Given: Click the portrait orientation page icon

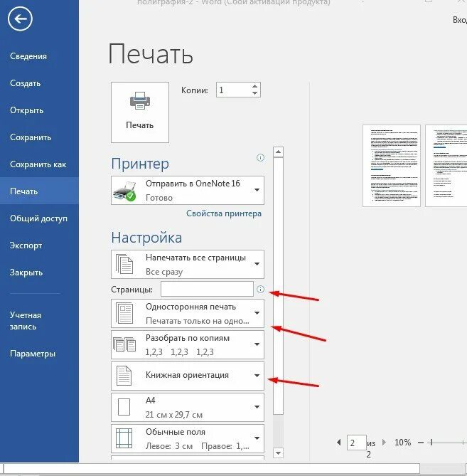Looking at the screenshot, I should [124, 376].
